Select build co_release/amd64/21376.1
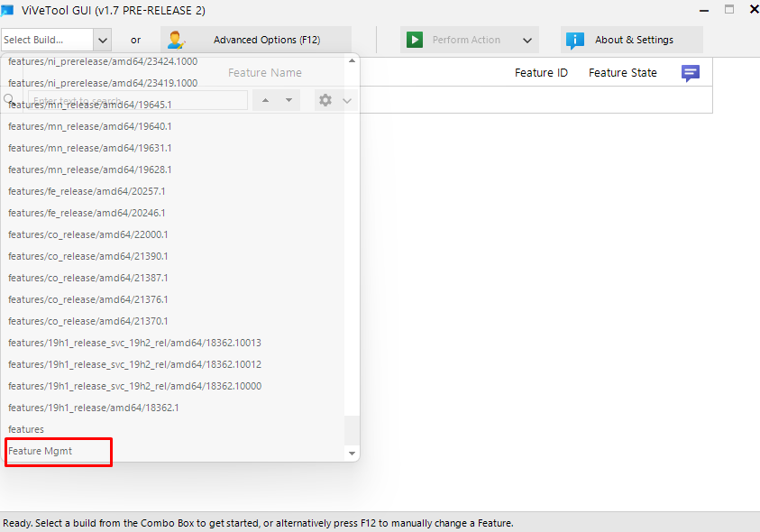This screenshot has width=760, height=532. (88, 299)
